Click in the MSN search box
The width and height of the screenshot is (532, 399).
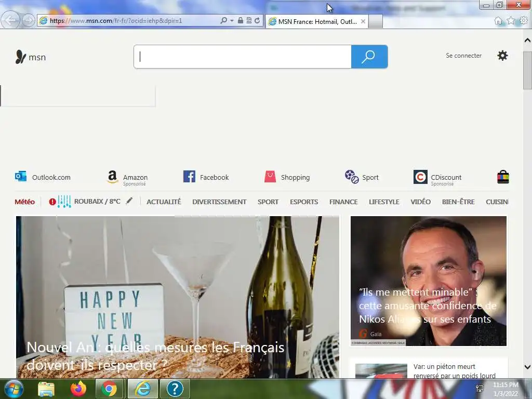(x=243, y=57)
